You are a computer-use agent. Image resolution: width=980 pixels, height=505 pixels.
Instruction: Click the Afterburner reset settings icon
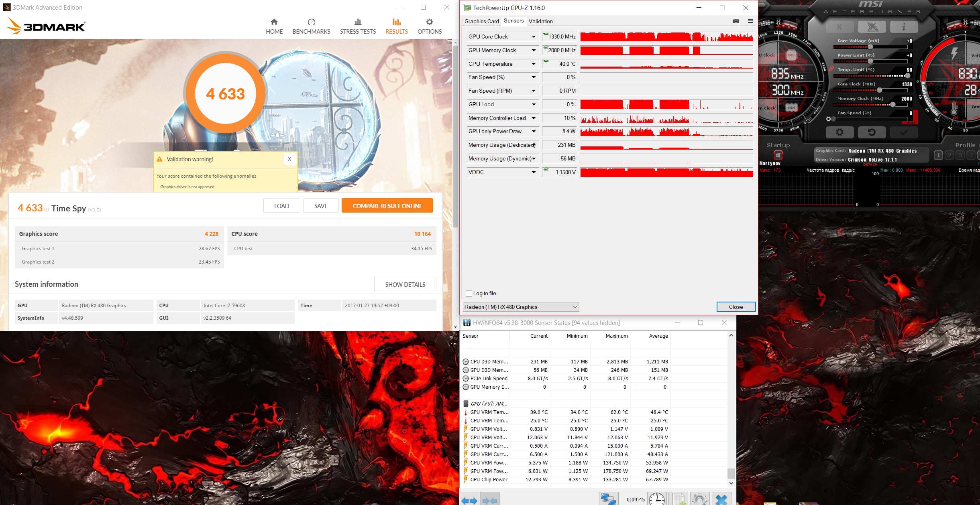pos(872,132)
